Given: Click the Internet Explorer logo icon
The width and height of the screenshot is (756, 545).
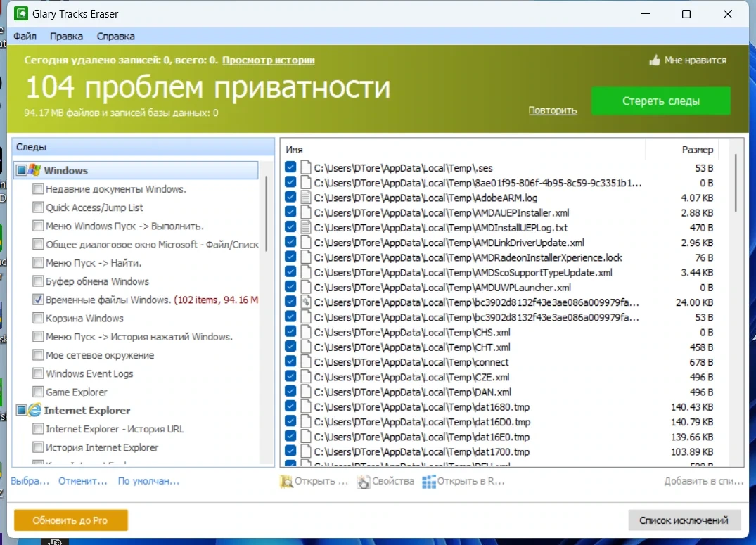Looking at the screenshot, I should click(x=34, y=410).
